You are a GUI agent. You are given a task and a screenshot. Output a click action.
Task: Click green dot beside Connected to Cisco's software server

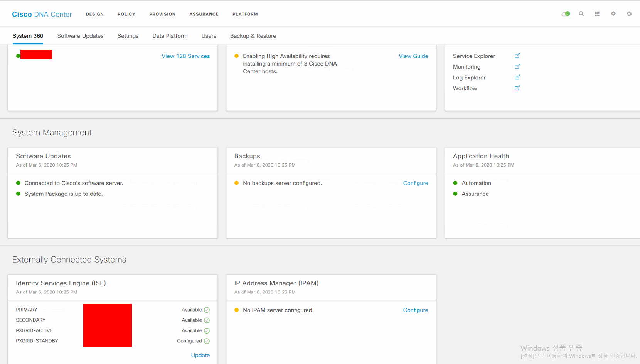[x=18, y=183]
